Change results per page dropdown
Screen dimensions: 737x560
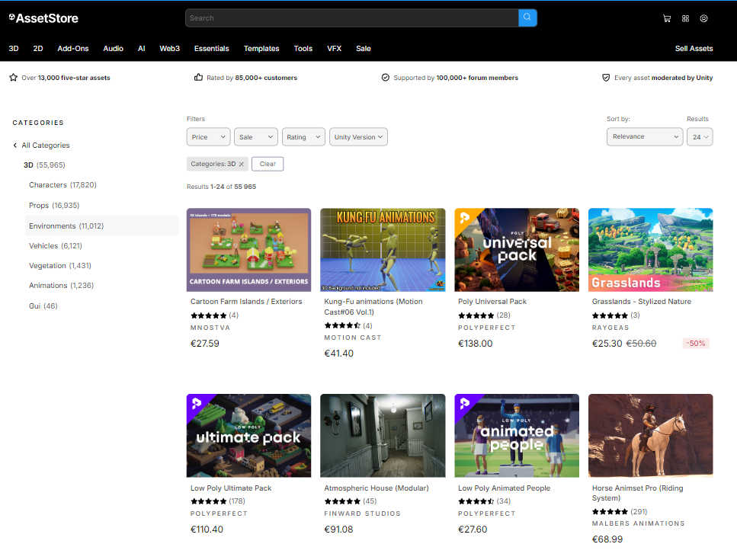tap(699, 137)
